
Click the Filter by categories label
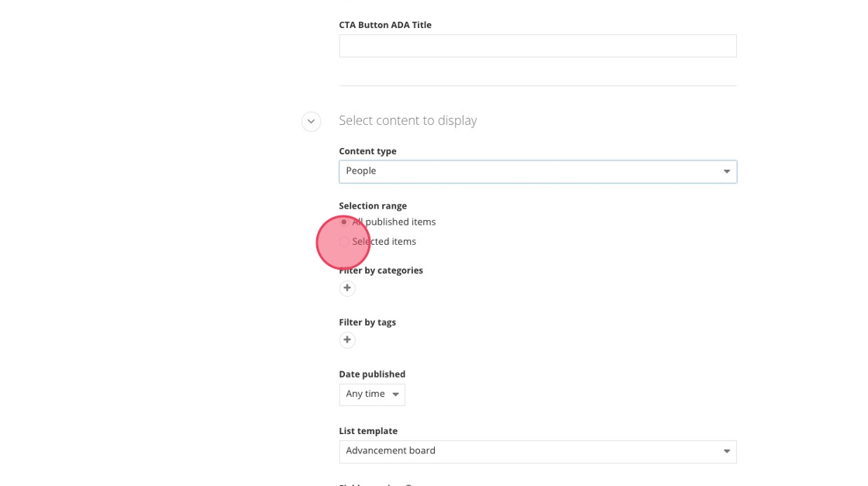381,271
